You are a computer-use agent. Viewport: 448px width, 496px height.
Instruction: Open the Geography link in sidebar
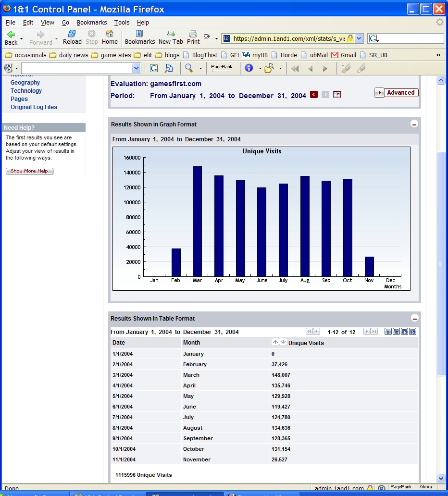point(25,83)
